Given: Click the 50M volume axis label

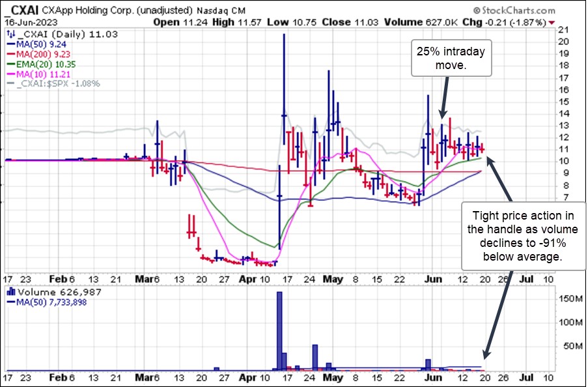Looking at the screenshot, I should point(572,346).
